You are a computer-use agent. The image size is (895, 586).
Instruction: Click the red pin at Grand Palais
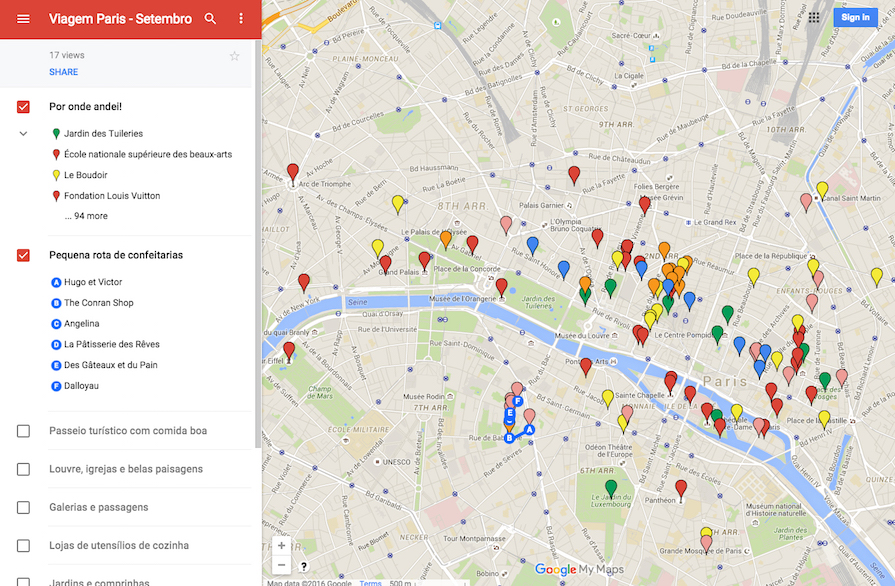pyautogui.click(x=424, y=261)
